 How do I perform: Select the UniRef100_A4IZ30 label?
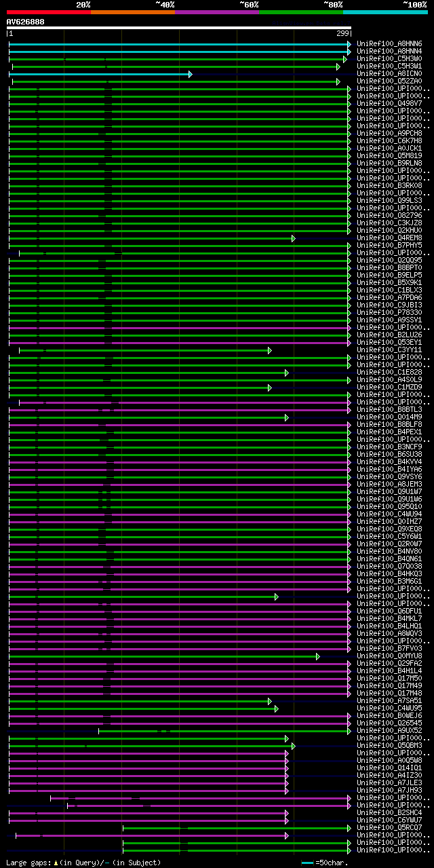pyautogui.click(x=389, y=776)
